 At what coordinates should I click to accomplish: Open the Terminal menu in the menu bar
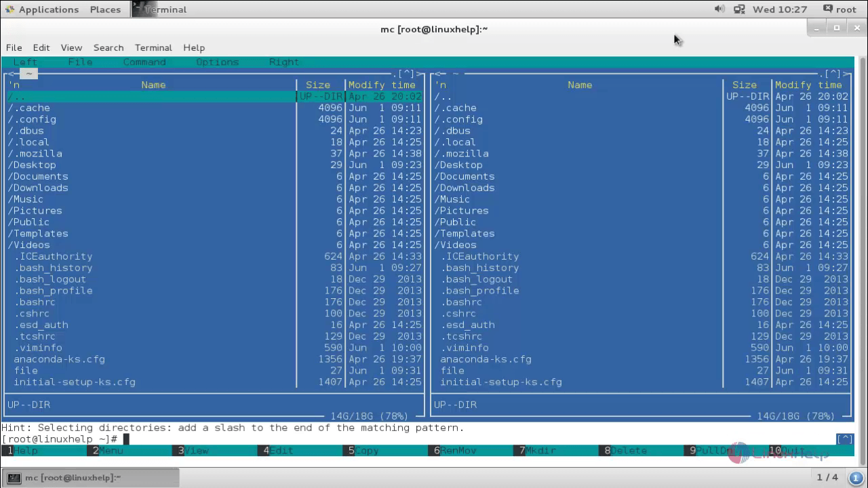tap(153, 47)
